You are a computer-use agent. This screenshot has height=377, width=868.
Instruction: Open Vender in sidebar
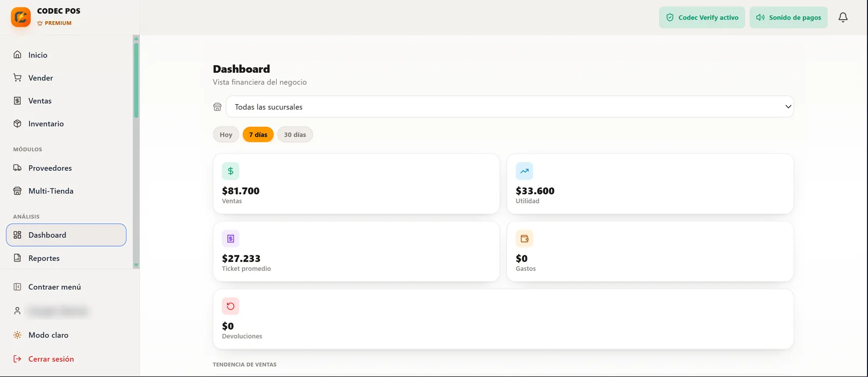pyautogui.click(x=66, y=78)
